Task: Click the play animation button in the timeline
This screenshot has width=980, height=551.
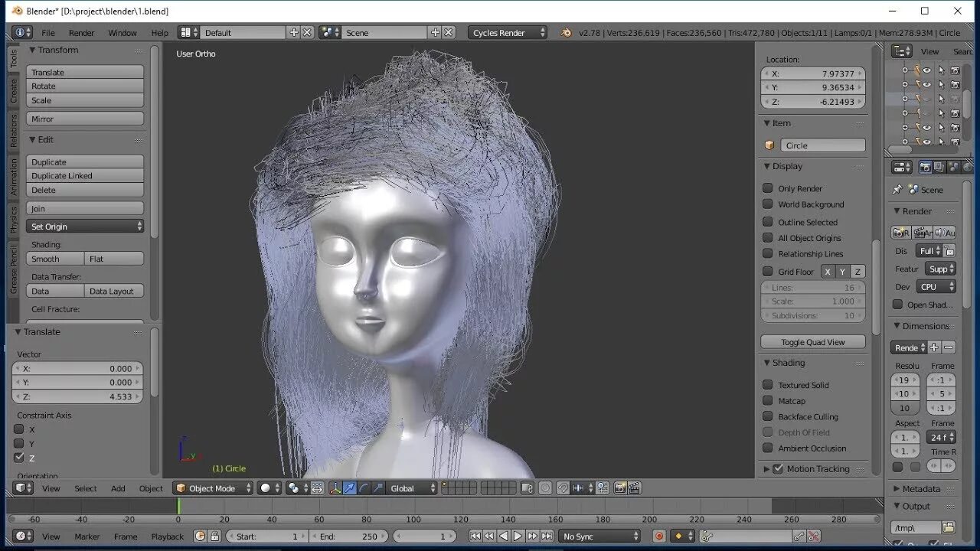Action: point(518,536)
